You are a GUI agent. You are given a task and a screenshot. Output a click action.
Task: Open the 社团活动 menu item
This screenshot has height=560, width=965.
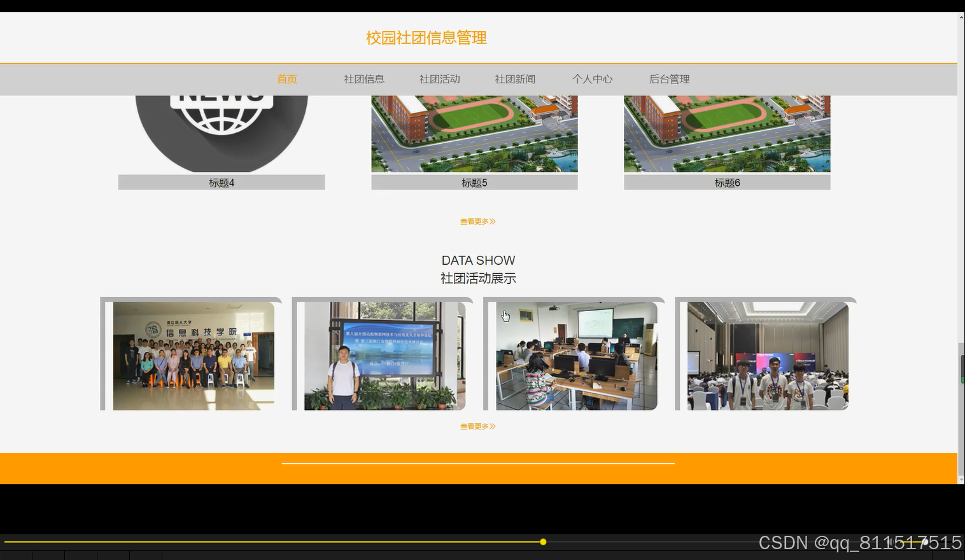pos(440,79)
